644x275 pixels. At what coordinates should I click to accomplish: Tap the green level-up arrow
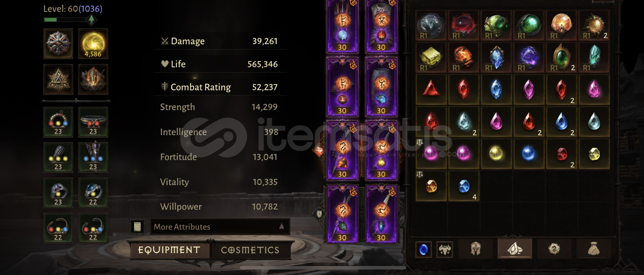91,20
